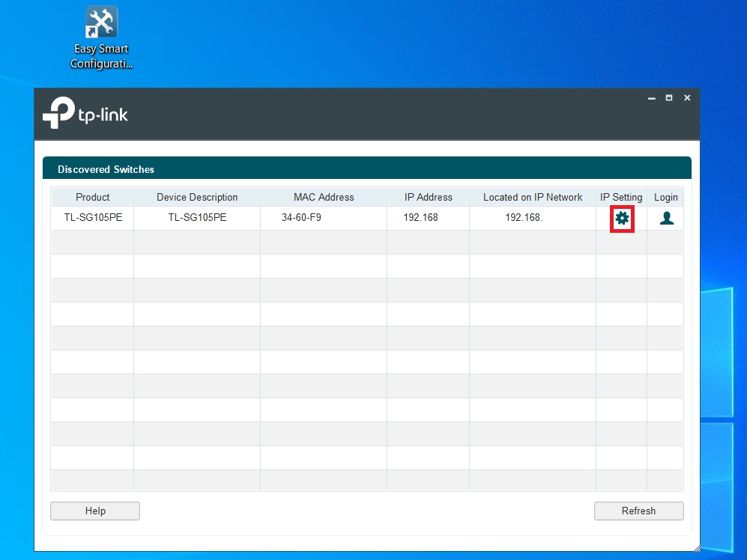747x560 pixels.
Task: Click the Discovered Switches panel title
Action: point(106,169)
